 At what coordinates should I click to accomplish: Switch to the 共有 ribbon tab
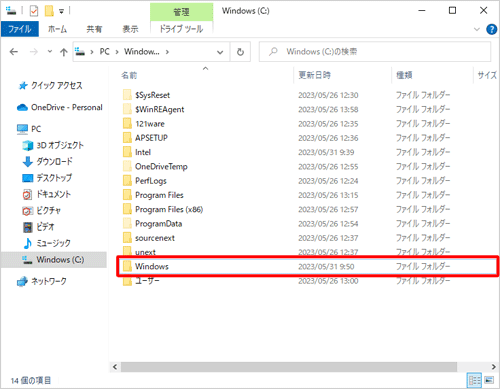click(94, 29)
